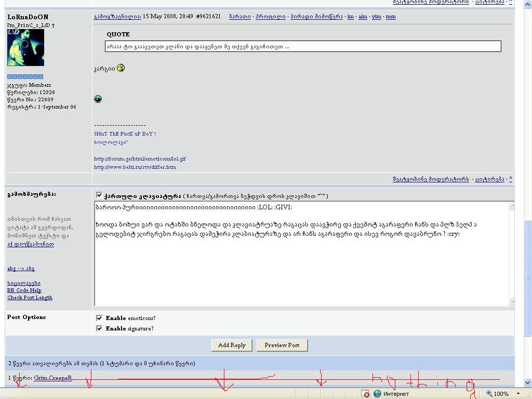The image size is (532, 399).
Task: Click the page scrollbar down arrow
Action: click(x=528, y=382)
